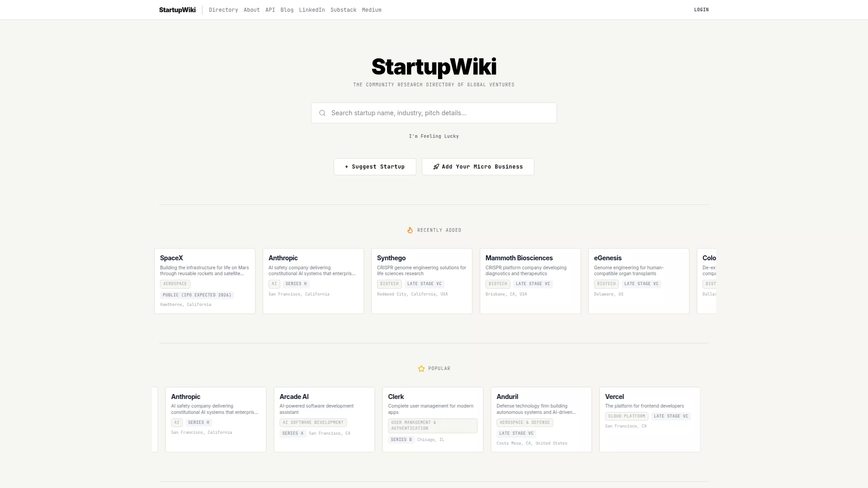
Task: Open the Anduril card title
Action: 507,397
